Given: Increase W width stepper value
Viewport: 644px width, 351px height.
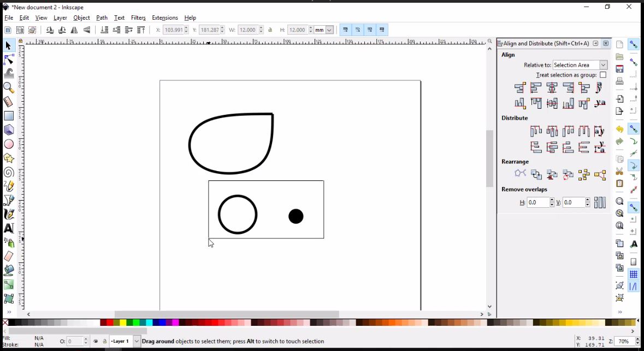Looking at the screenshot, I should coord(261,27).
